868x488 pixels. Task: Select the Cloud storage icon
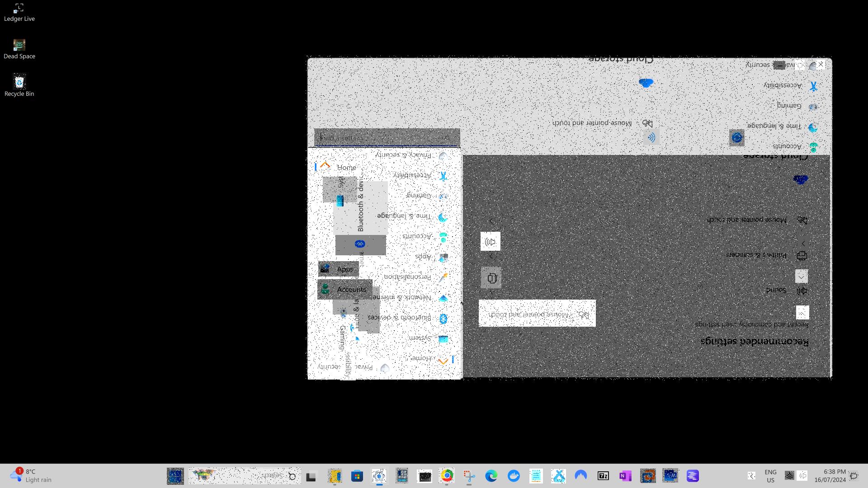pyautogui.click(x=645, y=82)
